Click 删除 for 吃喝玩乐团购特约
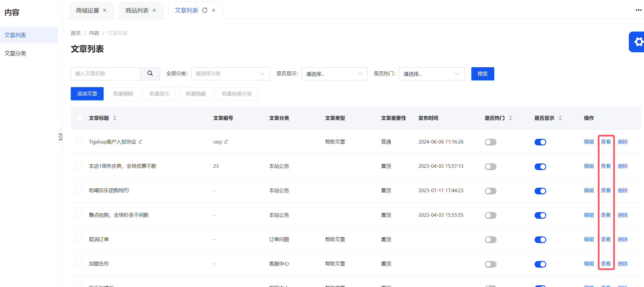The image size is (644, 287). [x=623, y=191]
